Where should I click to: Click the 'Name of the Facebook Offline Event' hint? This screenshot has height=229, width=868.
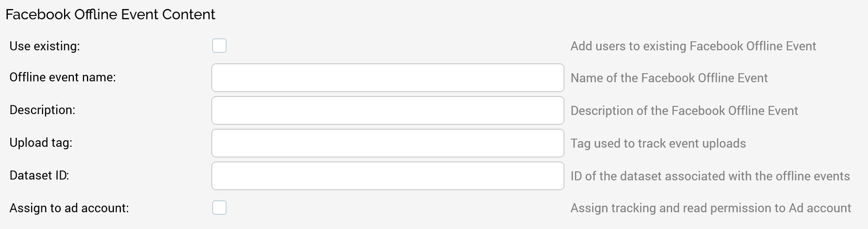pyautogui.click(x=669, y=78)
